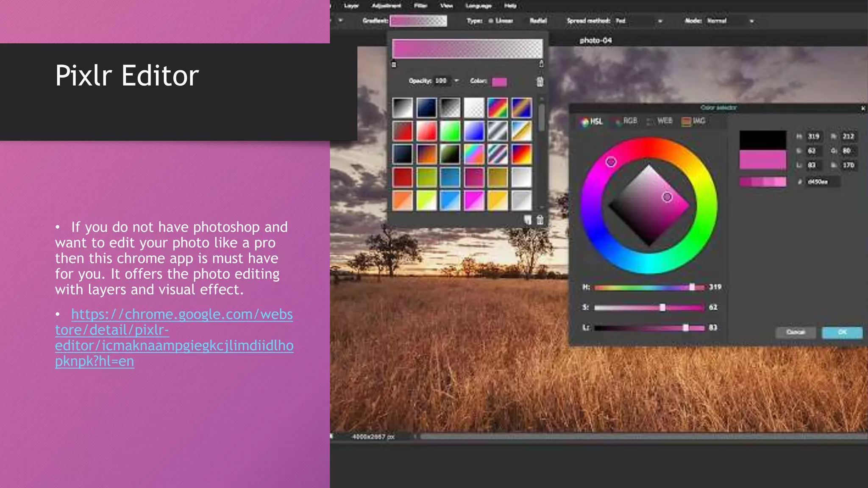Choose the navy-to-black gradient preset
The width and height of the screenshot is (868, 488).
[x=426, y=108]
